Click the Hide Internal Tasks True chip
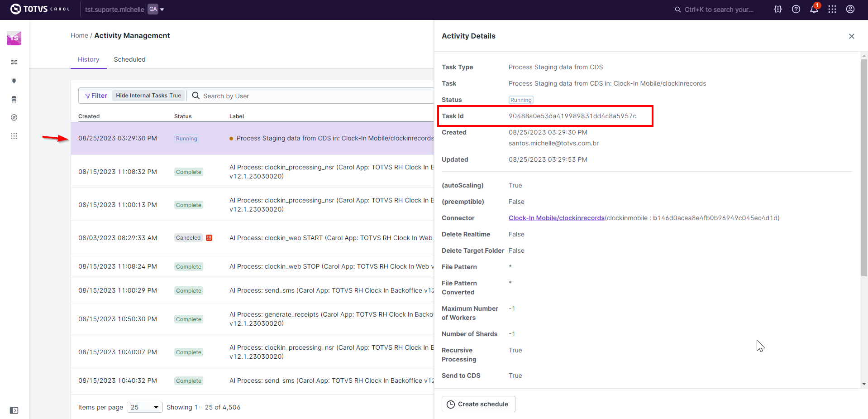The image size is (868, 419). (148, 96)
